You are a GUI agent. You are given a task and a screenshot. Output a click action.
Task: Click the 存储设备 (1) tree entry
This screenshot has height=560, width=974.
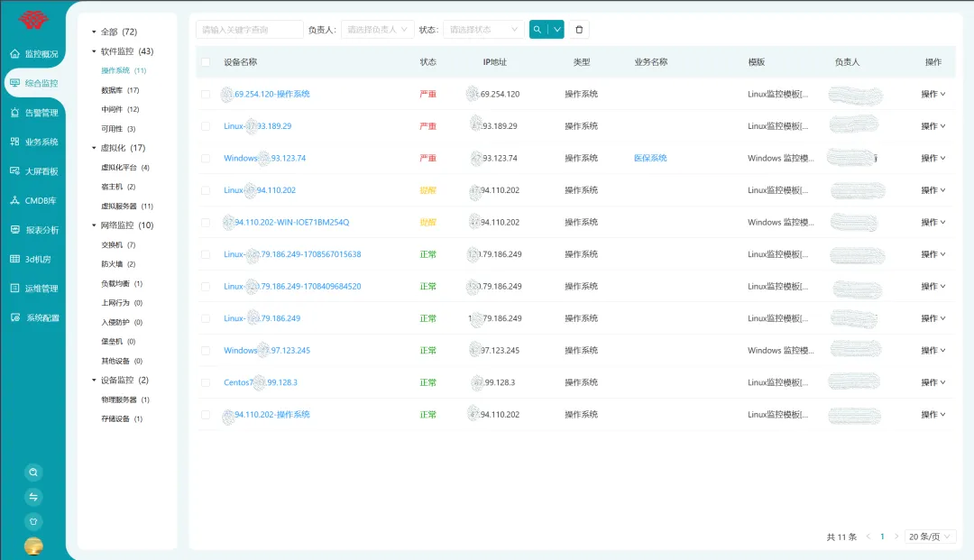(122, 418)
